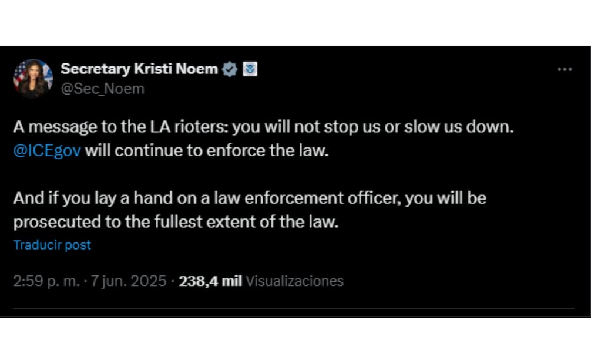The image size is (591, 364).
Task: Click the government affiliation badge icon
Action: click(x=250, y=69)
